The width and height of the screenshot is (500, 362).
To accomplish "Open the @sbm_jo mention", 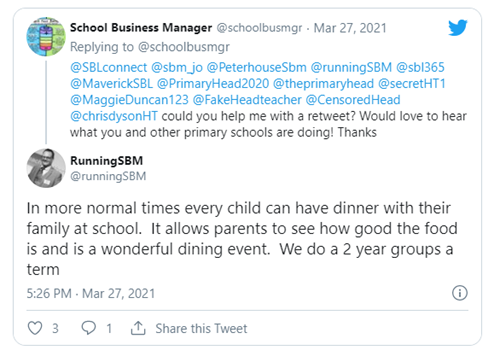I will click(x=177, y=68).
